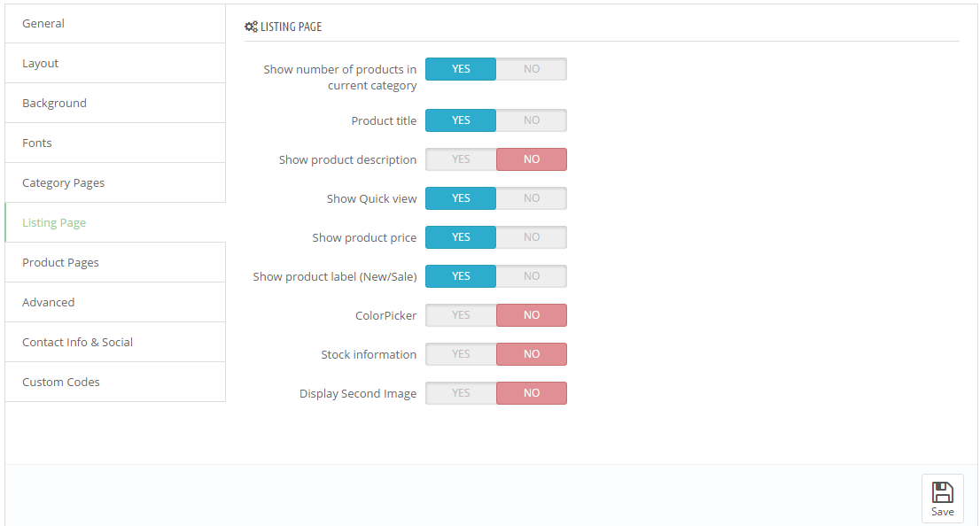Select the Custom Codes tab

pyautogui.click(x=115, y=382)
